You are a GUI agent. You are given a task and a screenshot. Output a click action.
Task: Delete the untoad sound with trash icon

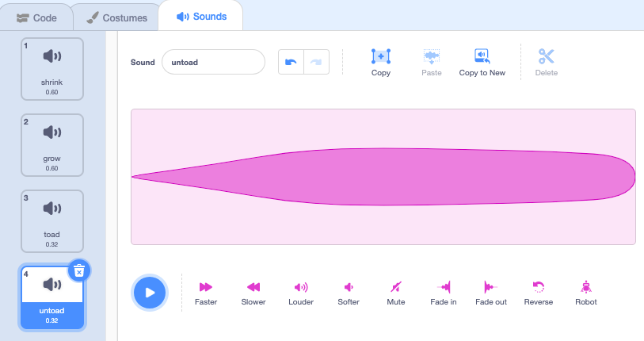(x=79, y=270)
